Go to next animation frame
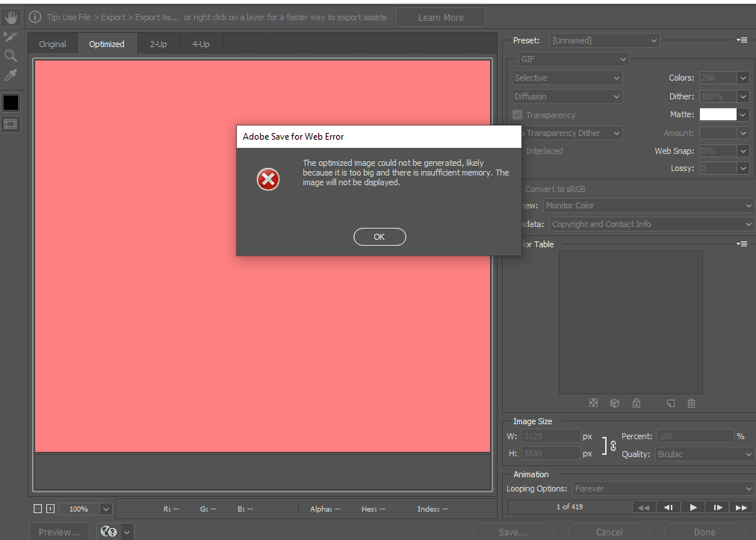Screen dimensions: 756x540 pos(717,507)
